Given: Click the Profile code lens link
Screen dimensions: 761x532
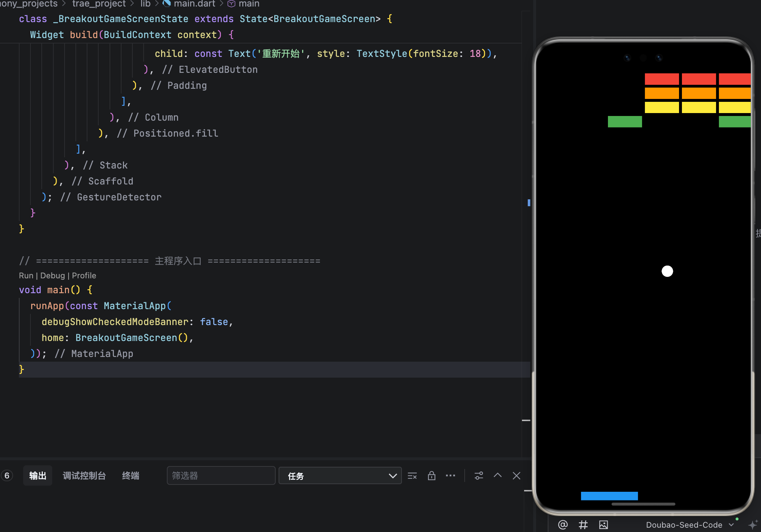Looking at the screenshot, I should [x=84, y=275].
